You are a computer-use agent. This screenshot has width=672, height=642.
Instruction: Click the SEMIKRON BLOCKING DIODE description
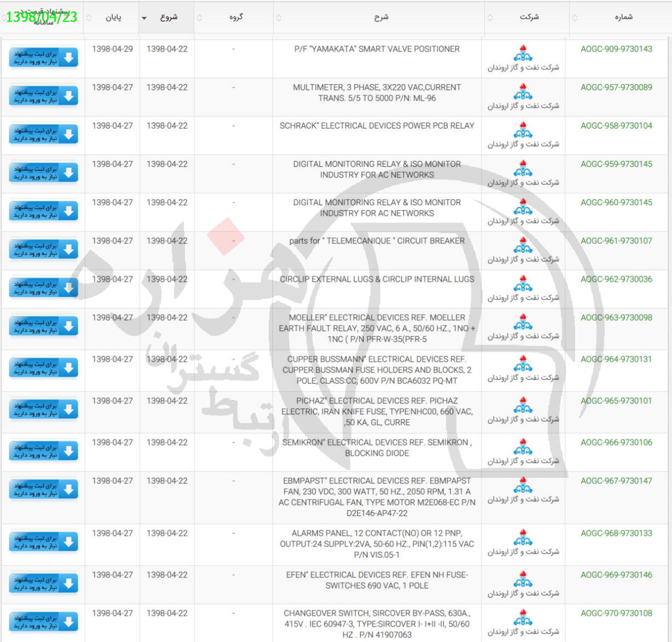click(376, 448)
